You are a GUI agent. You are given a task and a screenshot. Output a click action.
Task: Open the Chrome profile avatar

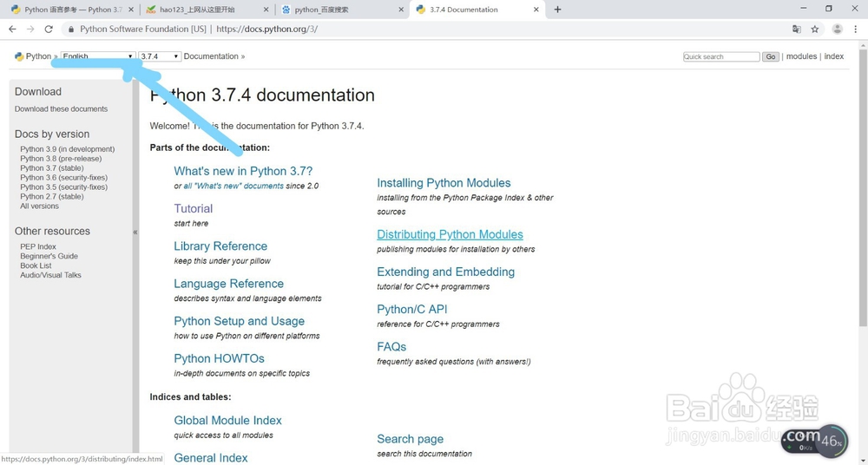[837, 29]
